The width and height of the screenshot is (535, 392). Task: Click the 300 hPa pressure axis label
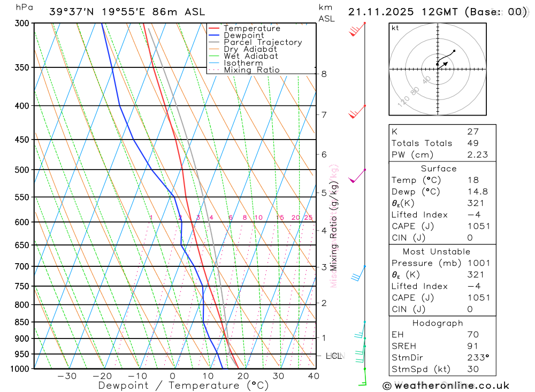coord(22,23)
